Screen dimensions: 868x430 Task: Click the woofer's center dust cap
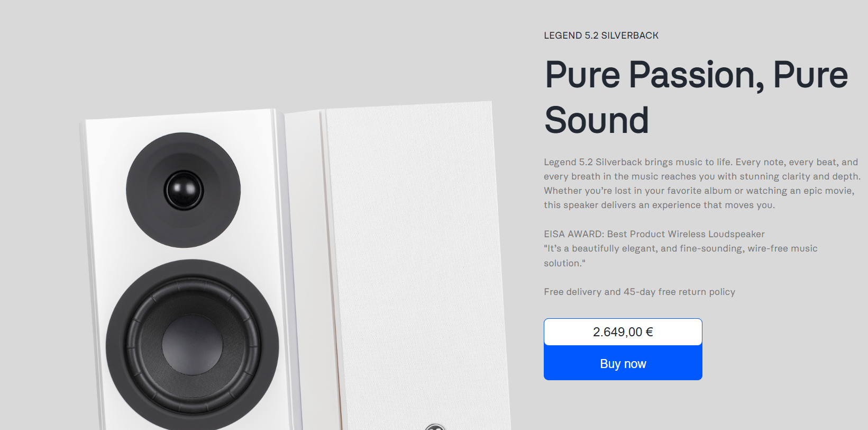192,344
